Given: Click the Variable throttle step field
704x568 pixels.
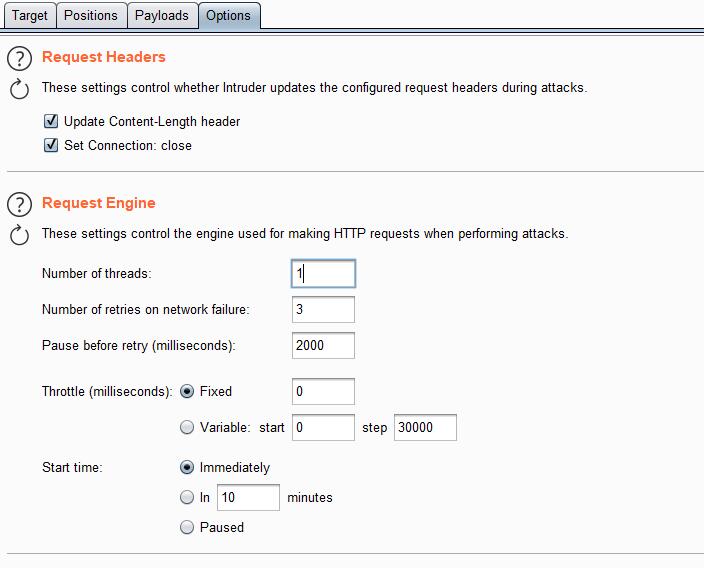Looking at the screenshot, I should pyautogui.click(x=425, y=428).
